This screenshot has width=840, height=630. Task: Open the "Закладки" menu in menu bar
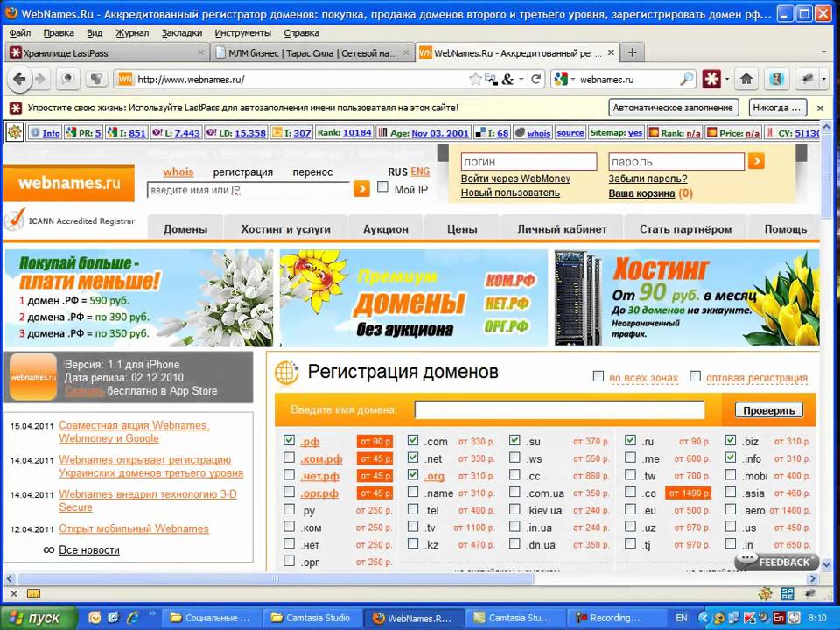[x=181, y=32]
